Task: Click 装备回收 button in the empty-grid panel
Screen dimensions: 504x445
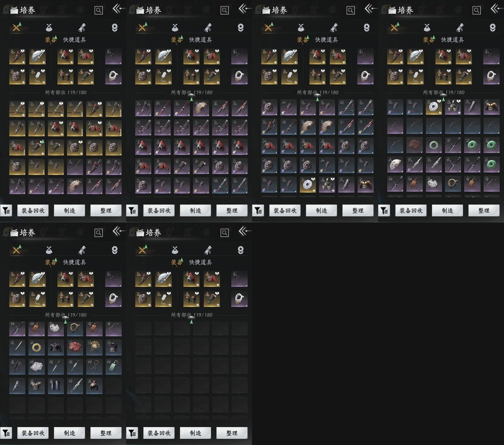Action: point(159,433)
